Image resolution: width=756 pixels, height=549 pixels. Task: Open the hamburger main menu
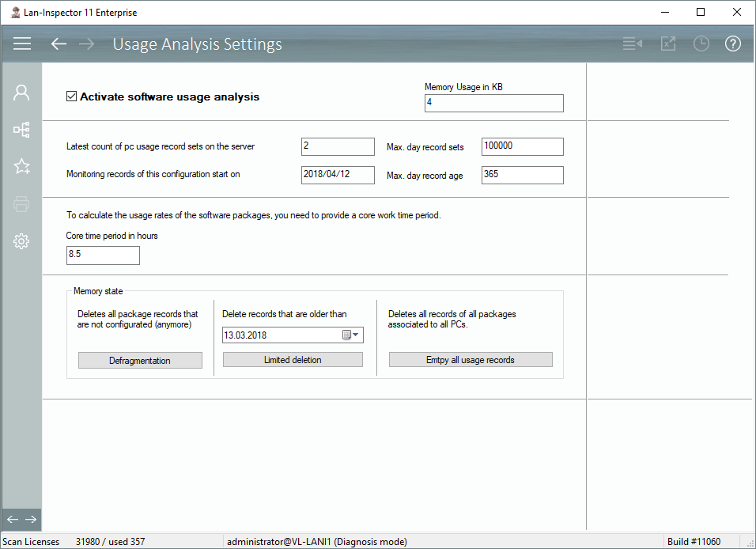click(22, 44)
